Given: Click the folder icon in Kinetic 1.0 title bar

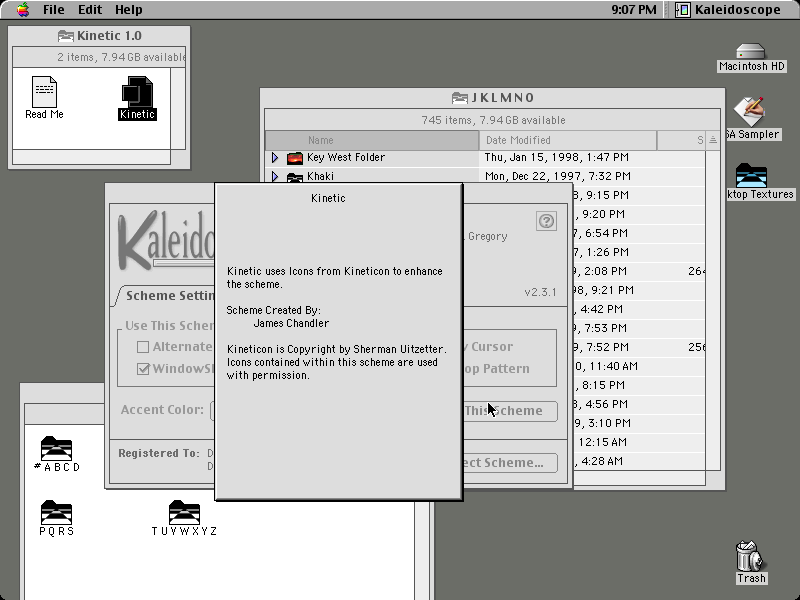Looking at the screenshot, I should click(66, 36).
